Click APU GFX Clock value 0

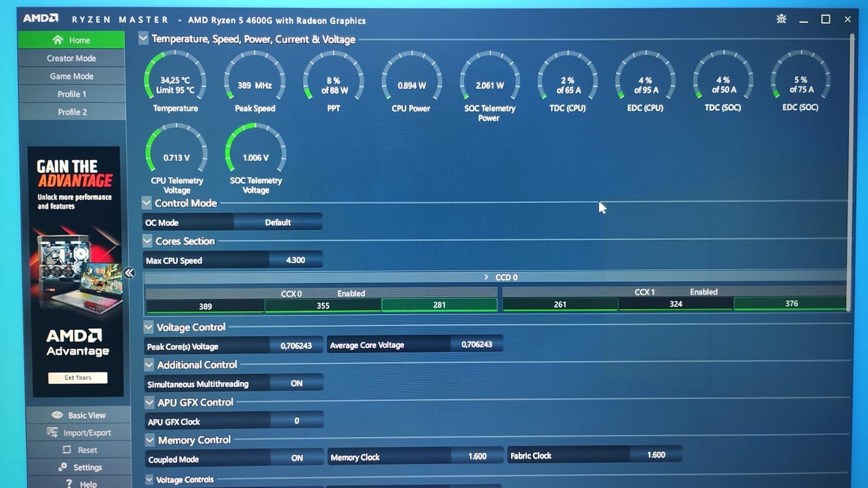(x=297, y=421)
